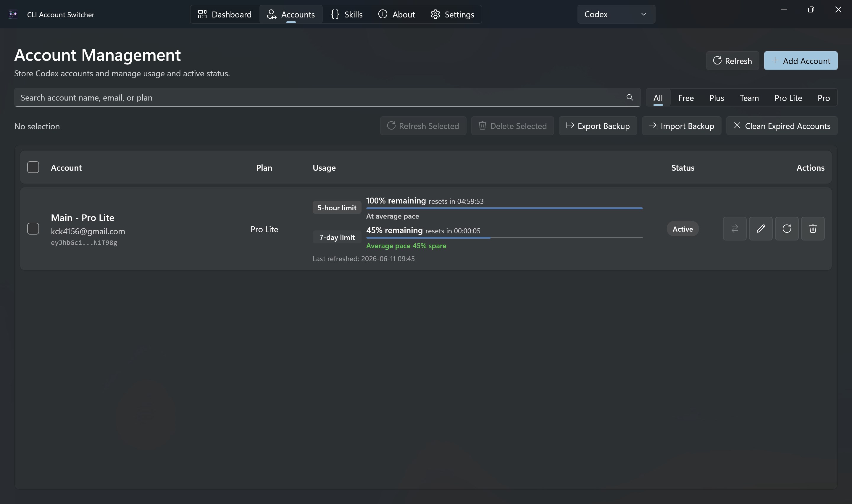Viewport: 852px width, 504px height.
Task: Open the About tab
Action: coord(397,14)
